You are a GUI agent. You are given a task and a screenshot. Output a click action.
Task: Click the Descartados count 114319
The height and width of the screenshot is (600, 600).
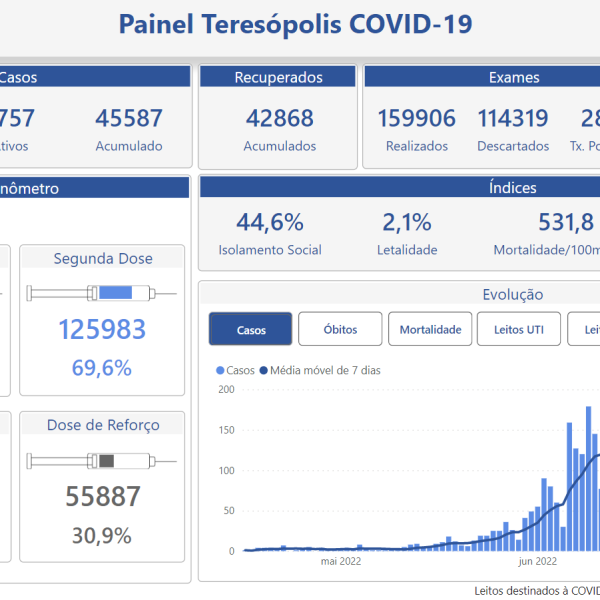pyautogui.click(x=513, y=118)
